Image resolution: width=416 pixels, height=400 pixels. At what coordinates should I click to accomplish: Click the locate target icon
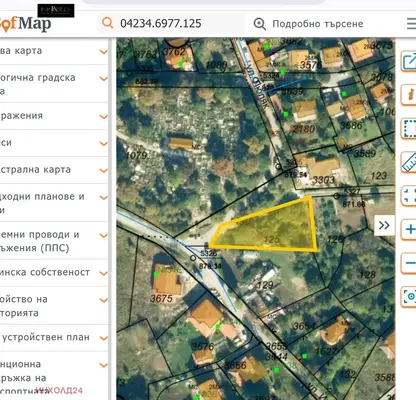pyautogui.click(x=409, y=296)
